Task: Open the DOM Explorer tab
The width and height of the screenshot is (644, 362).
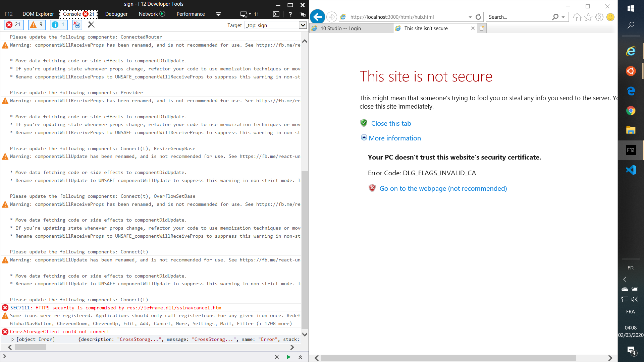Action: point(38,14)
